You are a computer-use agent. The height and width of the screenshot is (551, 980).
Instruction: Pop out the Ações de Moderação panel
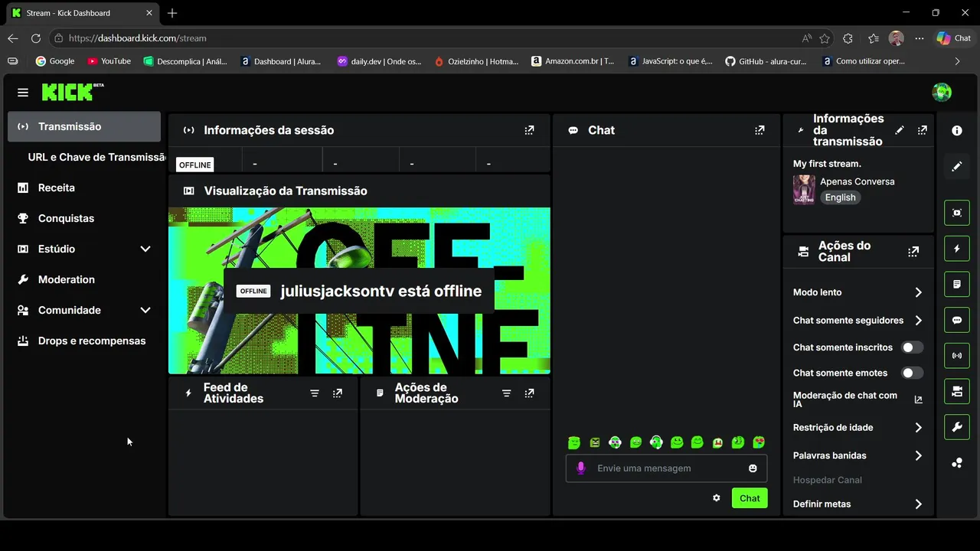tap(529, 393)
